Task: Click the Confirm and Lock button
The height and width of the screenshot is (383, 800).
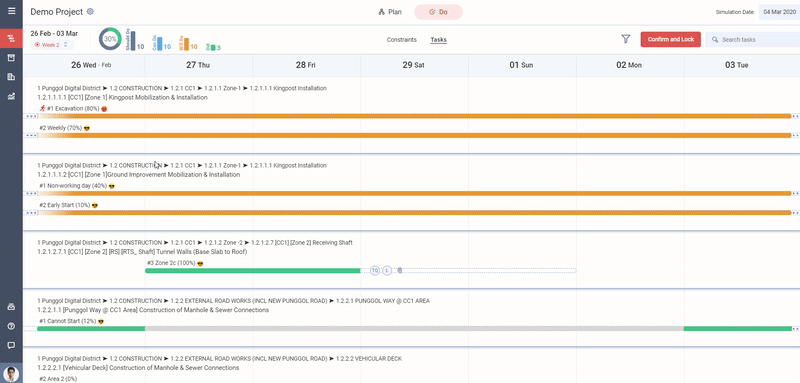Action: [670, 39]
